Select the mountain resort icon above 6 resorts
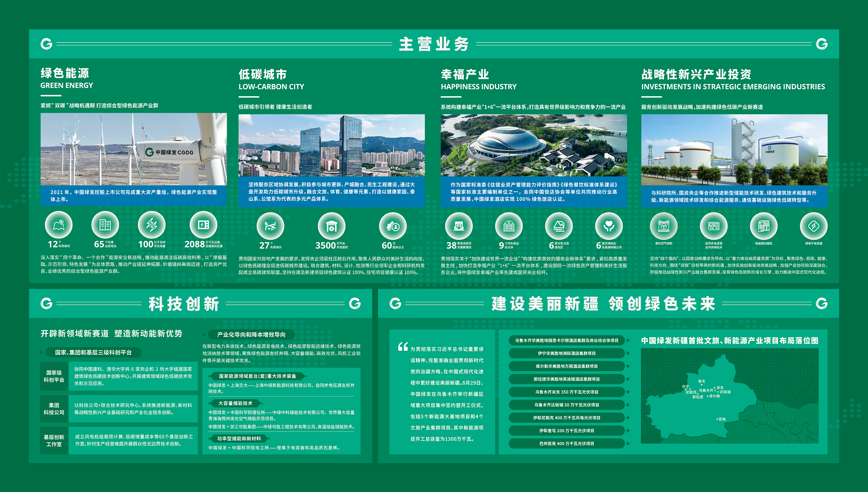 coord(559,226)
